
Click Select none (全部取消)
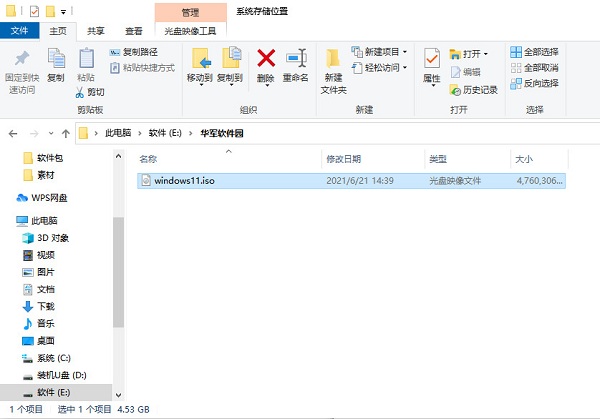pos(534,68)
